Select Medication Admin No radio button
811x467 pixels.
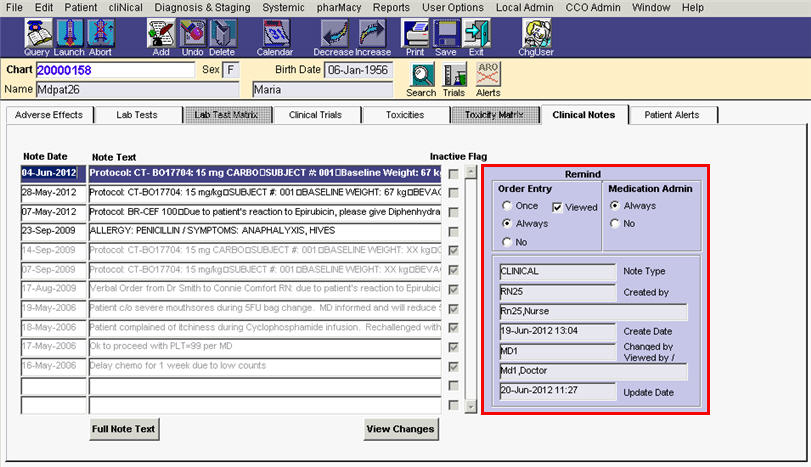(x=615, y=224)
